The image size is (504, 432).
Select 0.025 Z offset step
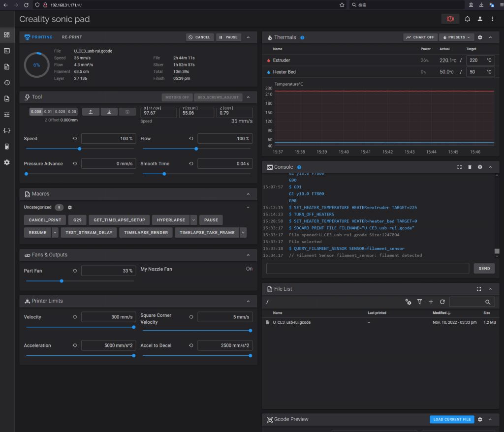(x=60, y=112)
